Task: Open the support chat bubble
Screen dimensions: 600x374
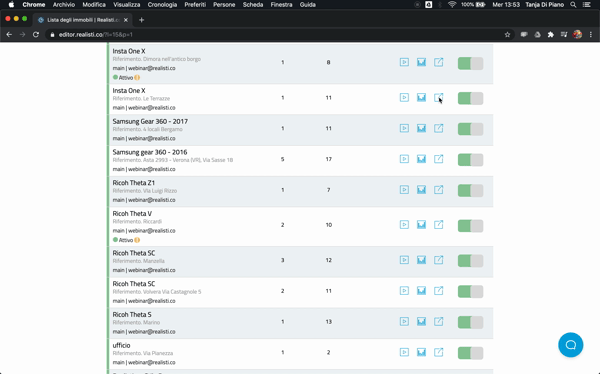Action: pyautogui.click(x=571, y=345)
